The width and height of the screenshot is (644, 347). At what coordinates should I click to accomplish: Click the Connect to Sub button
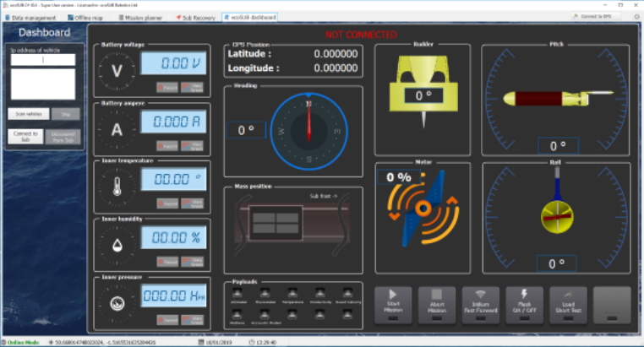tap(25, 136)
